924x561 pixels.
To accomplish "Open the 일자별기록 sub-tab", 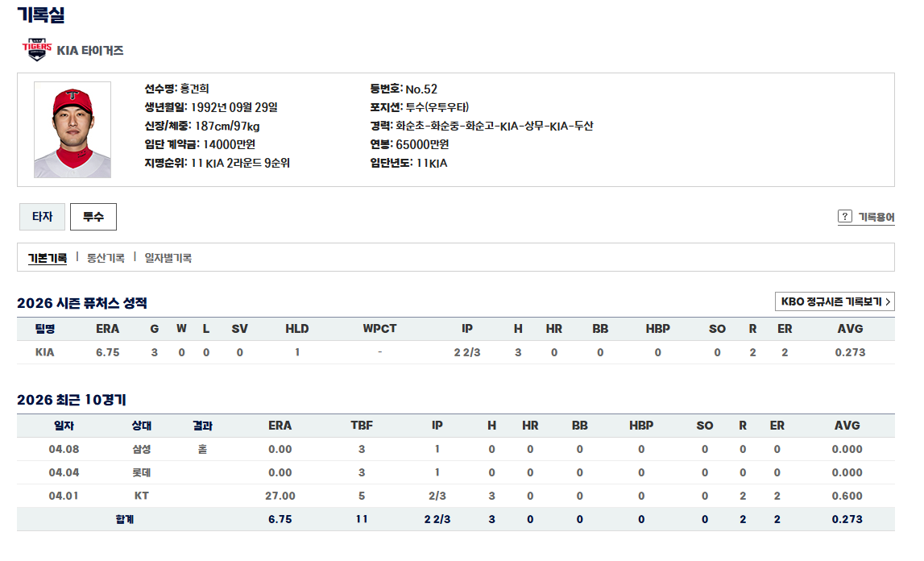I will 168,258.
